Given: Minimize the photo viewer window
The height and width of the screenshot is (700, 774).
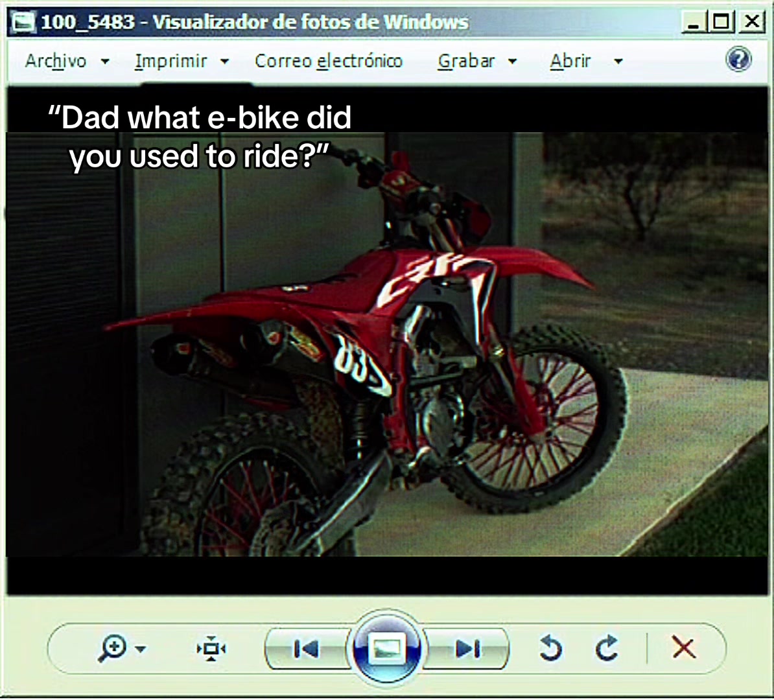Looking at the screenshot, I should tap(694, 22).
